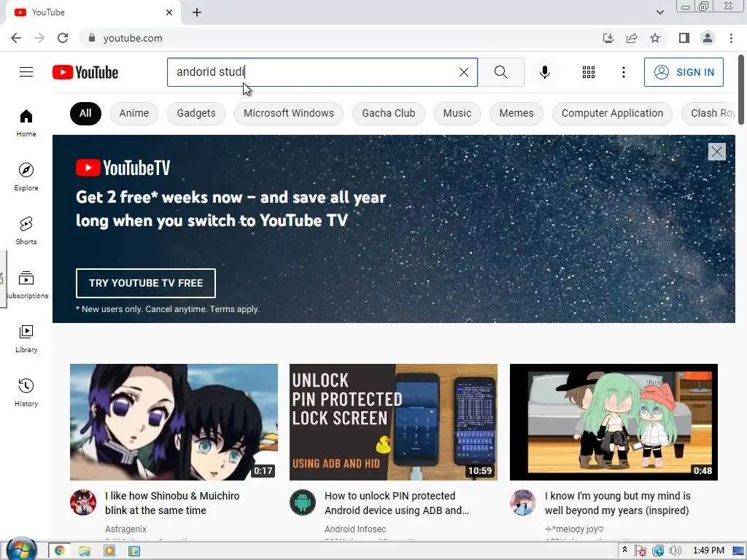This screenshot has height=560, width=747.
Task: Close the YouTube TV banner
Action: point(716,152)
